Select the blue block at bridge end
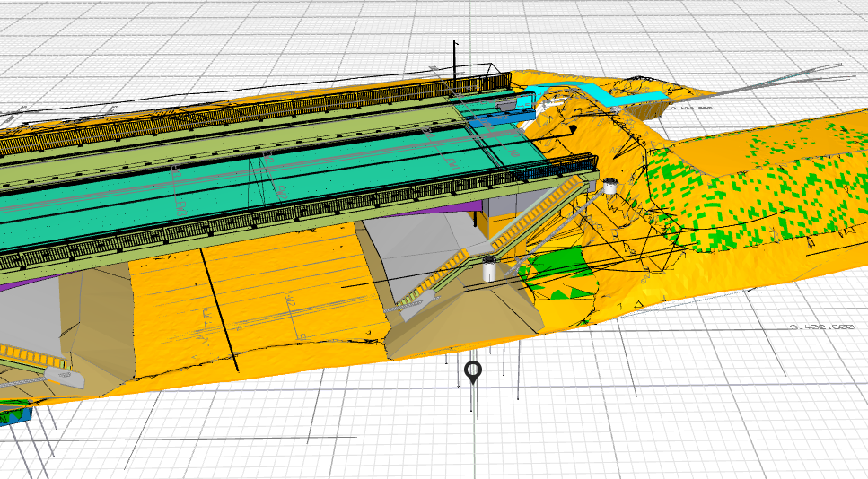The image size is (868, 479). point(502,117)
